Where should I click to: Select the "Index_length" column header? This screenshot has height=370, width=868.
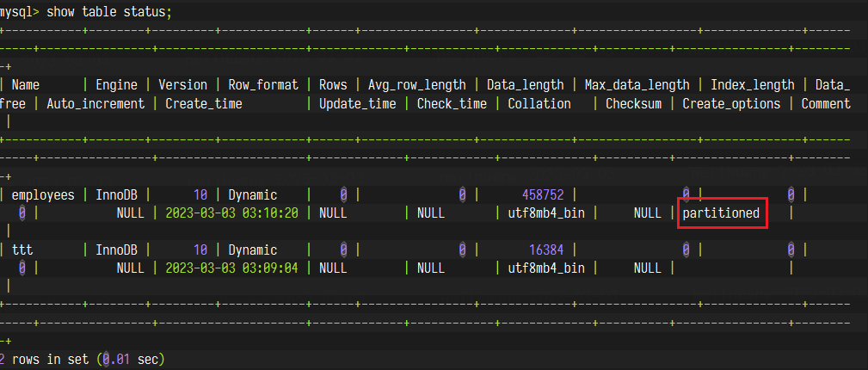tap(753, 85)
